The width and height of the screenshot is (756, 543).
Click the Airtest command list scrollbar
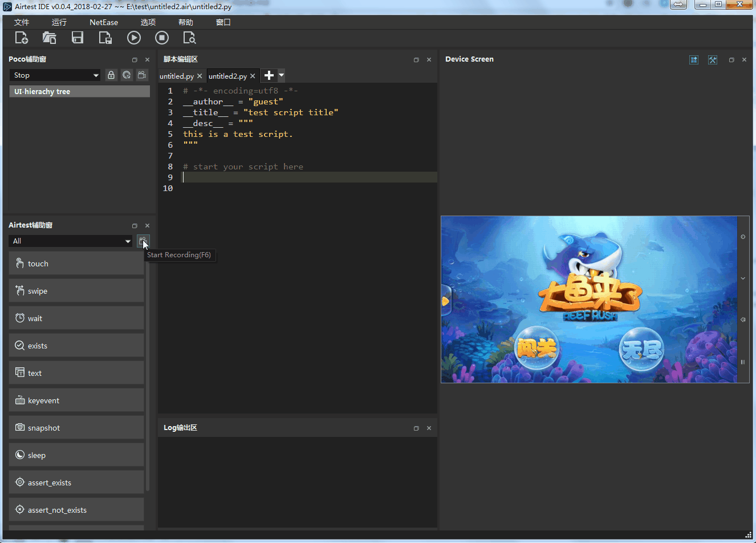pyautogui.click(x=148, y=371)
